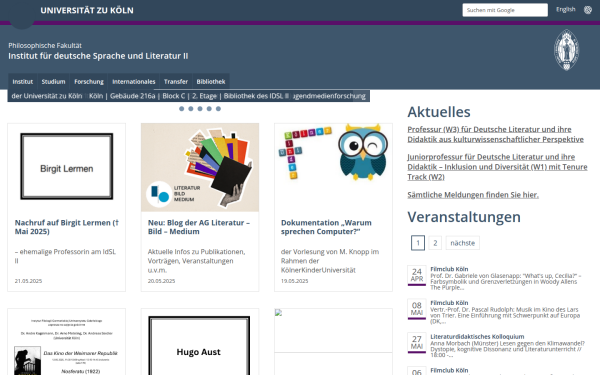Open Nachruf auf Birgit Lermen article
The height and width of the screenshot is (375, 600).
(67, 227)
